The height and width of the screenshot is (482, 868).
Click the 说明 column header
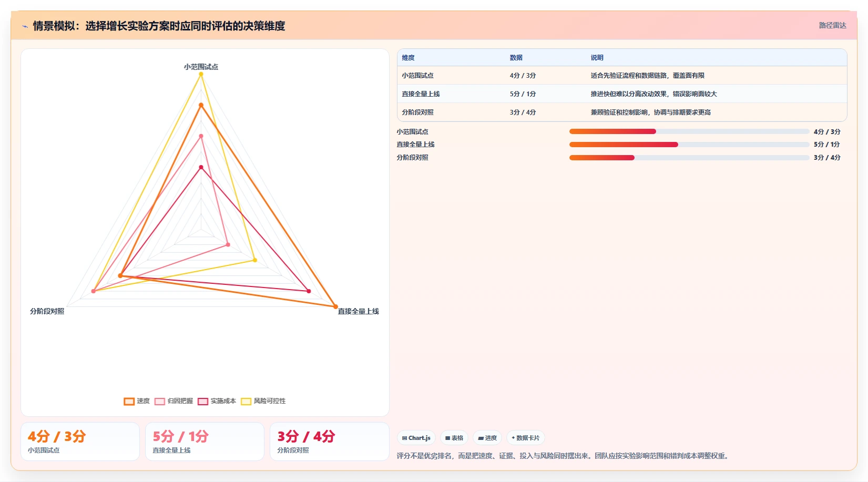(x=597, y=58)
